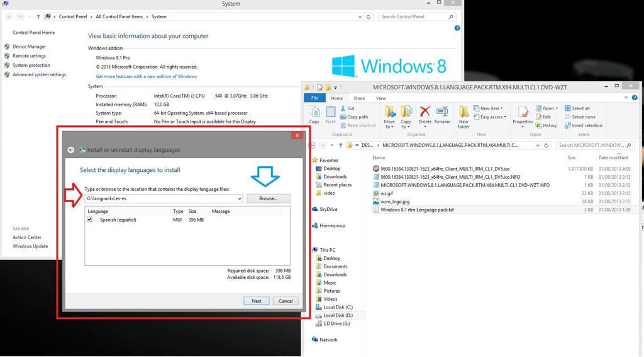Open Move to ribbon button
The height and width of the screenshot is (357, 644).
(389, 117)
